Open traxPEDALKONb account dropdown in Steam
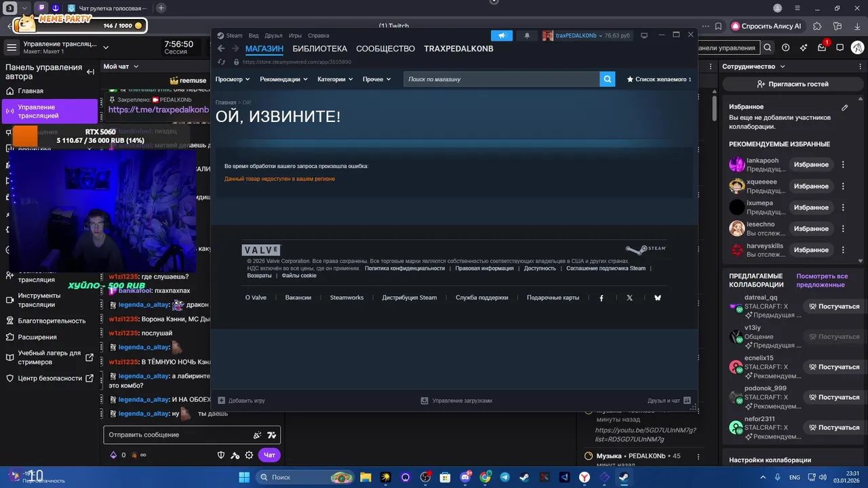The width and height of the screenshot is (868, 488). 587,35
